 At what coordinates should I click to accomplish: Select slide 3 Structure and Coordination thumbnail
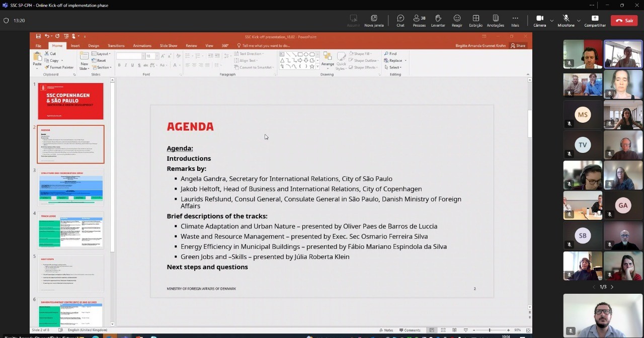click(x=70, y=187)
